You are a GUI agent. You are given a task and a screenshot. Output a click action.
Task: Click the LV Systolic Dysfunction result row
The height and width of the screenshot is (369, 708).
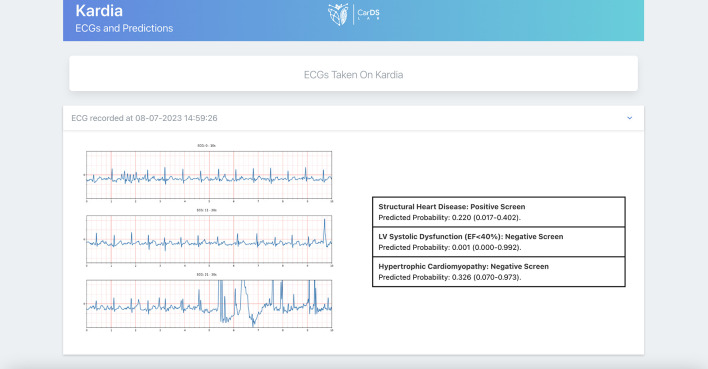click(x=498, y=242)
